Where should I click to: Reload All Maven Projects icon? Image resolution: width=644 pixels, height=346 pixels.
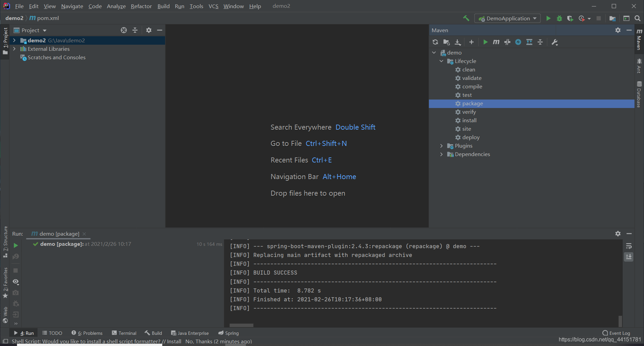[x=435, y=42]
